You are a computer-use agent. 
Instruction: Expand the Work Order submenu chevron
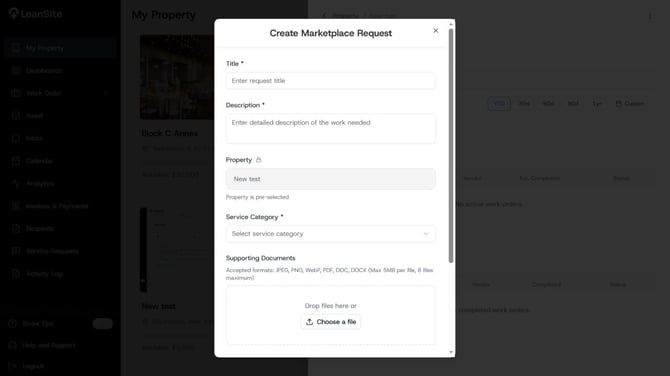[105, 93]
